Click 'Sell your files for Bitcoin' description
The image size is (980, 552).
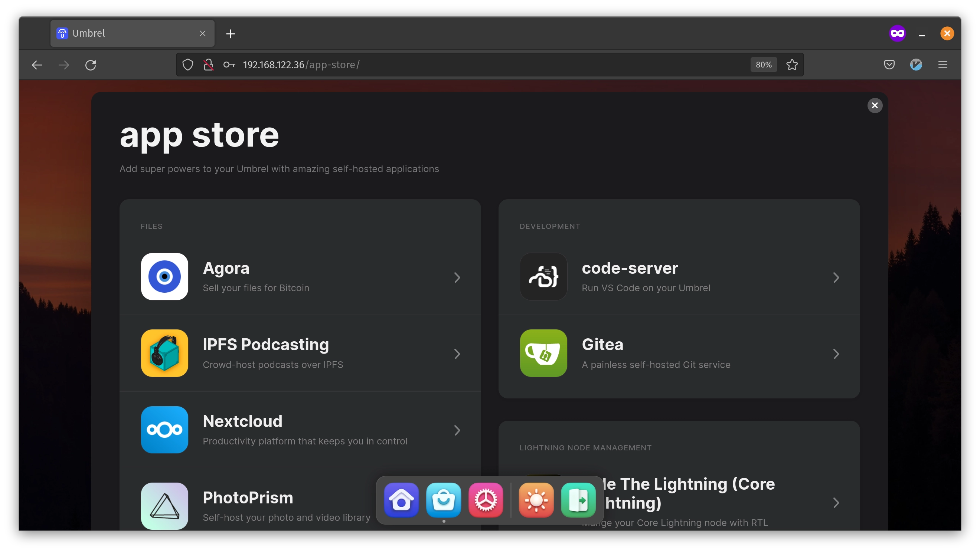256,288
